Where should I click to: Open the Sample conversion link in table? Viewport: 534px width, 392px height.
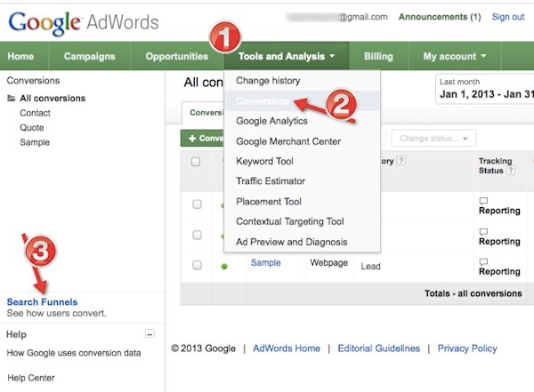tap(265, 263)
